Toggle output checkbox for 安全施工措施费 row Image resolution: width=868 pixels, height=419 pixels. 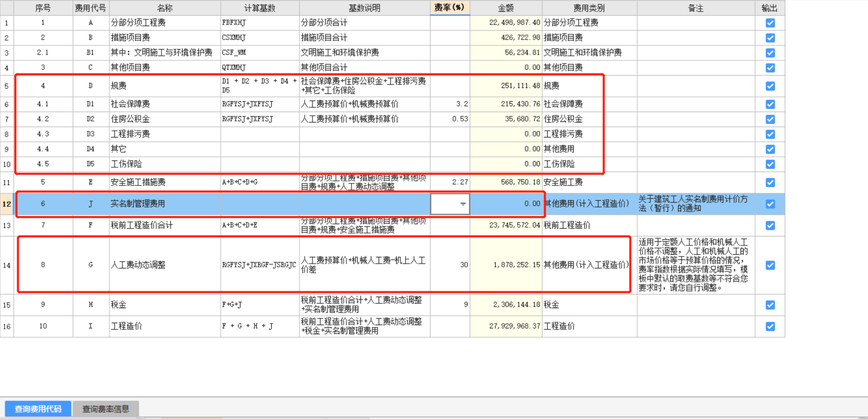click(770, 182)
